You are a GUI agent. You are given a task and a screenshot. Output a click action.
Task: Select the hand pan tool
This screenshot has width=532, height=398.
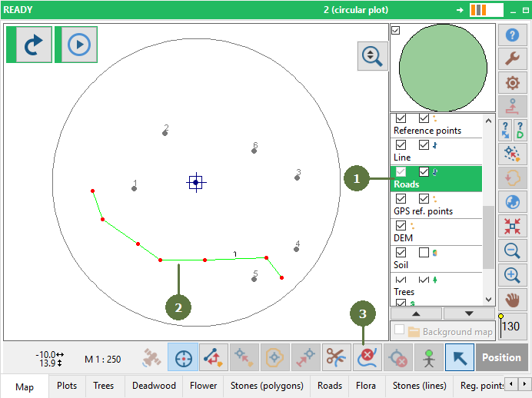tap(512, 300)
